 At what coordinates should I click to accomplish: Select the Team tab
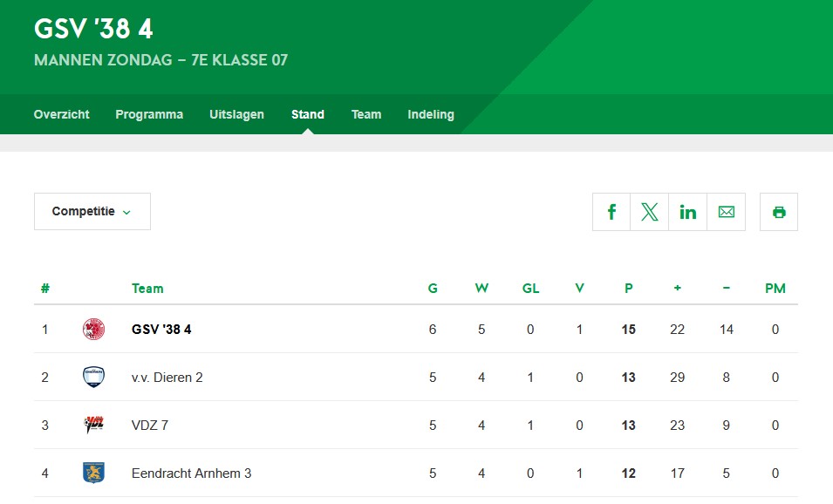(x=366, y=114)
